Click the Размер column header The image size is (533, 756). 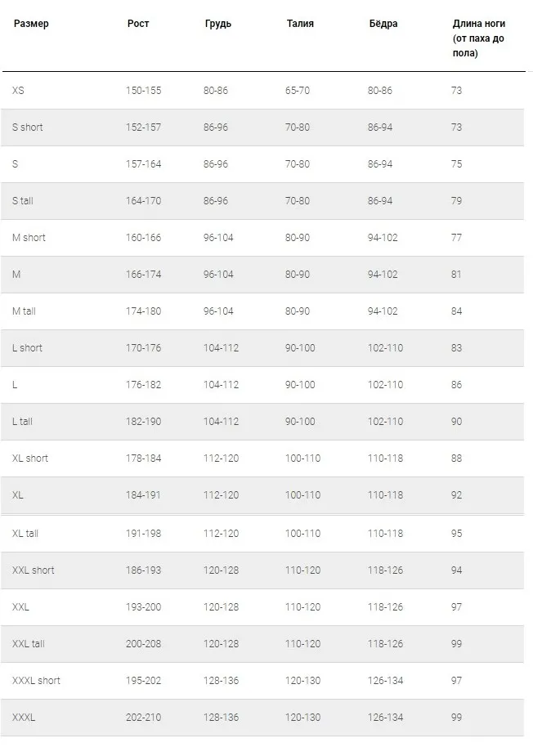click(31, 24)
